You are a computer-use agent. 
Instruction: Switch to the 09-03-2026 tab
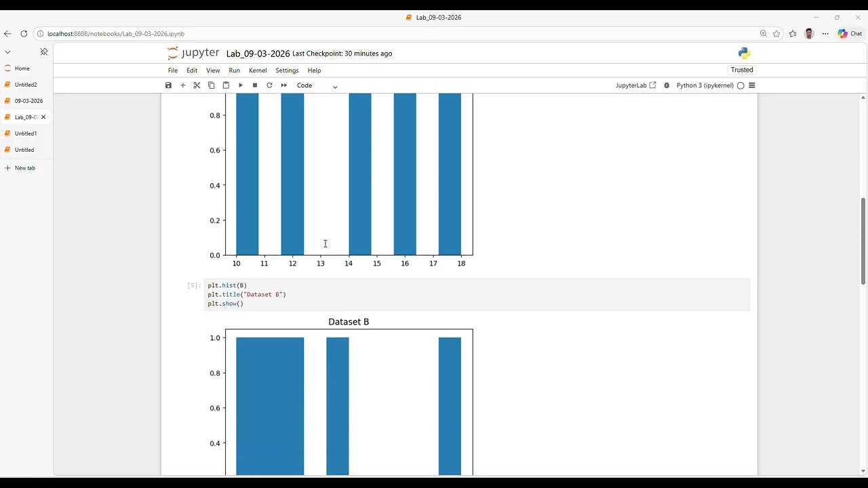[x=26, y=101]
